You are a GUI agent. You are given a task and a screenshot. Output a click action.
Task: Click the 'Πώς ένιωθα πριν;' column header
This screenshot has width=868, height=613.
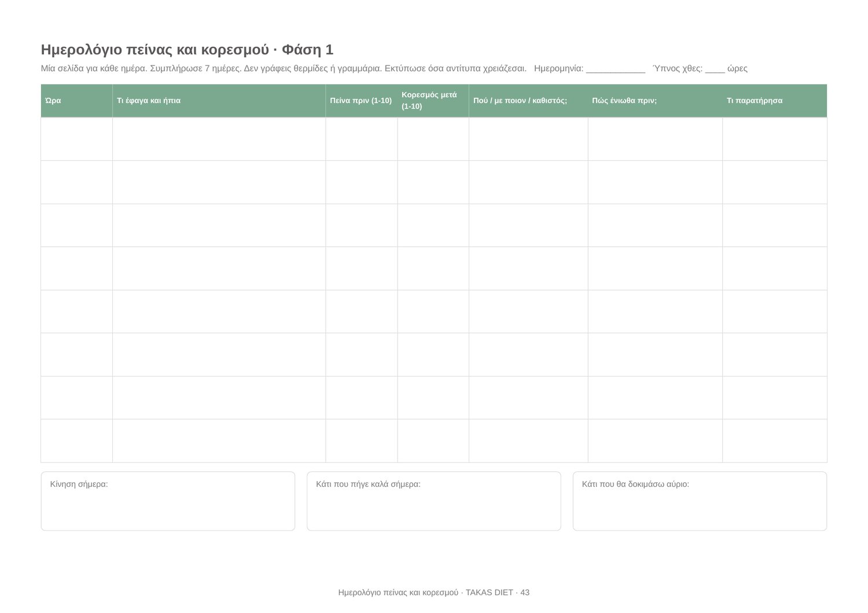655,101
